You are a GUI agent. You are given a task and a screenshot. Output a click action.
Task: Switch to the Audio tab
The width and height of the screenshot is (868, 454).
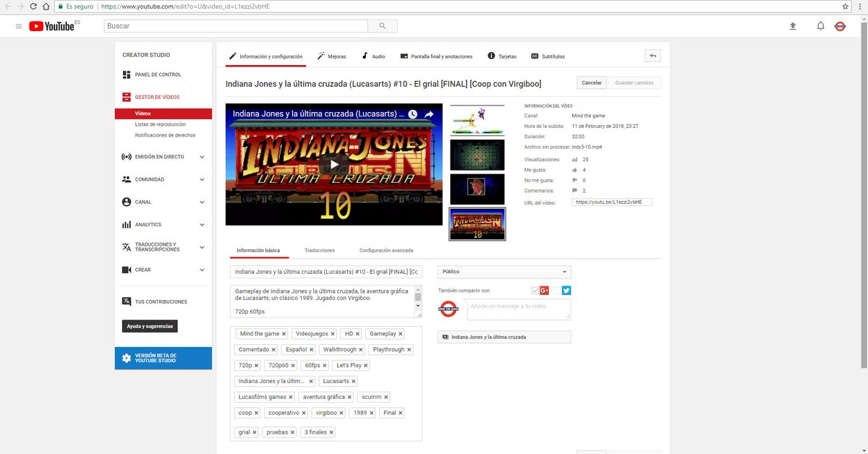tap(373, 56)
